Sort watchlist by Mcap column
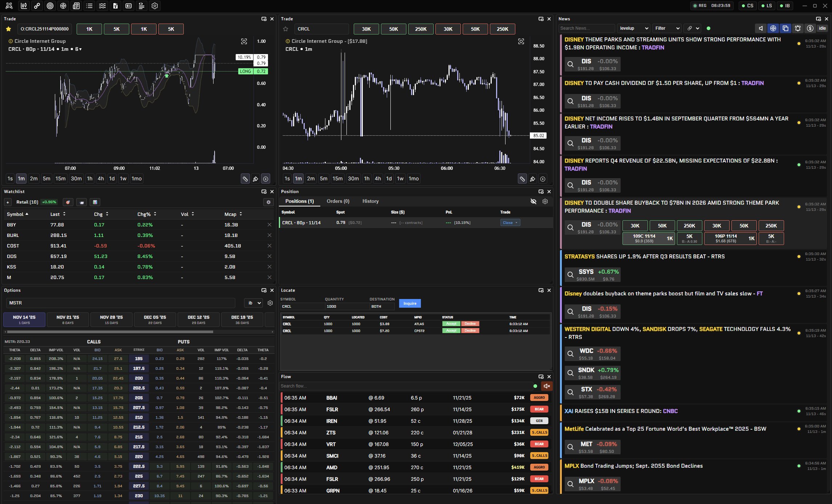 pyautogui.click(x=233, y=214)
